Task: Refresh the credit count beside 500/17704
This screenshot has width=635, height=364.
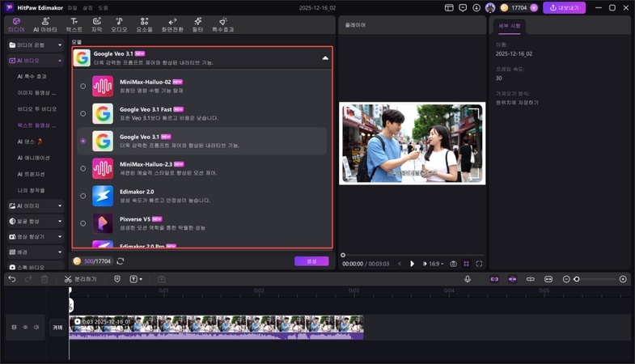Action: click(121, 261)
